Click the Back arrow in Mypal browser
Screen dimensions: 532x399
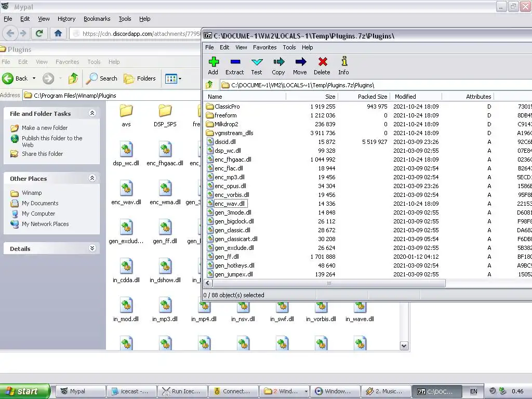10,33
